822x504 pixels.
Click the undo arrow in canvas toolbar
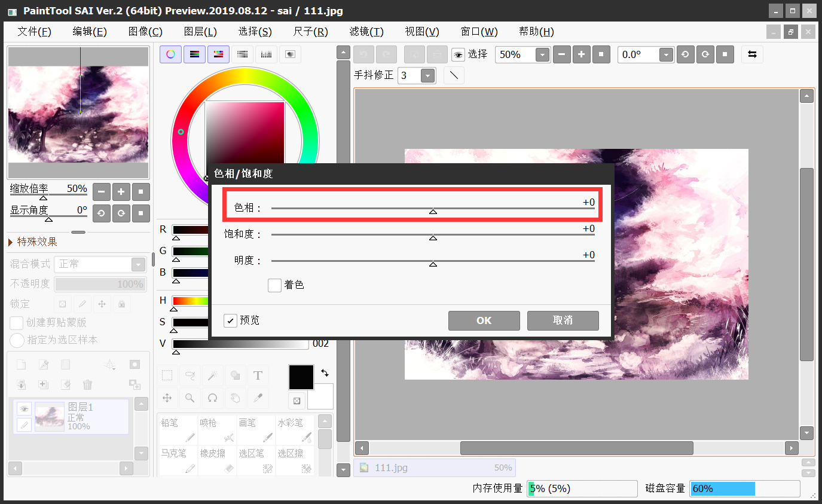(363, 54)
